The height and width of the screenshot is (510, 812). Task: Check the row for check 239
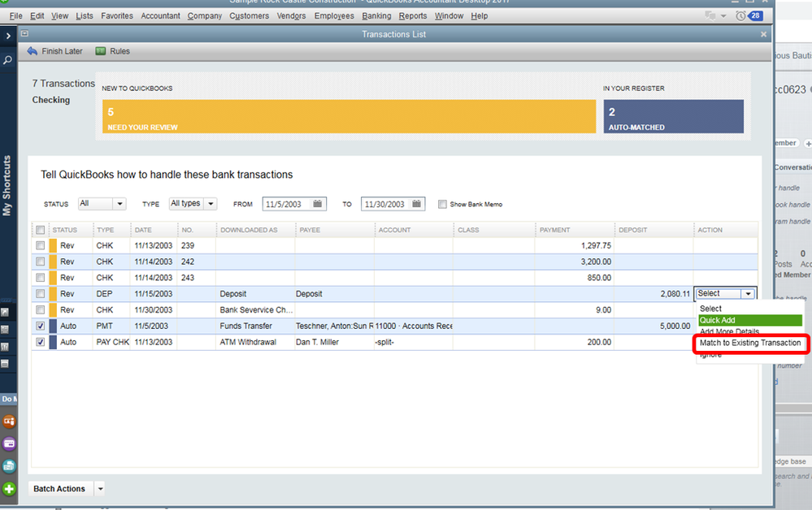click(x=40, y=246)
